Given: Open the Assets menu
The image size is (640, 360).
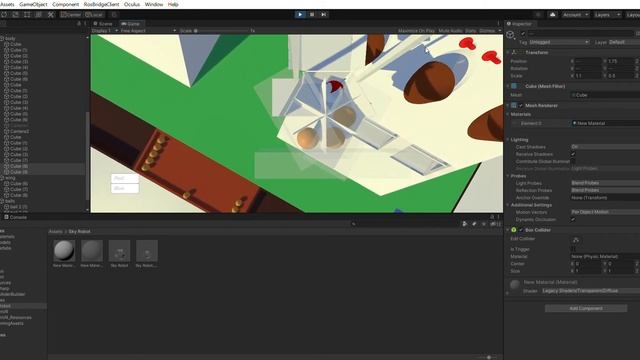Looking at the screenshot, I should (x=7, y=4).
